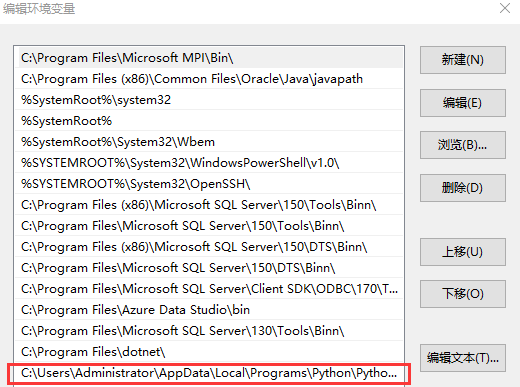Open the 浏览(B)... browse dialog

point(463,145)
